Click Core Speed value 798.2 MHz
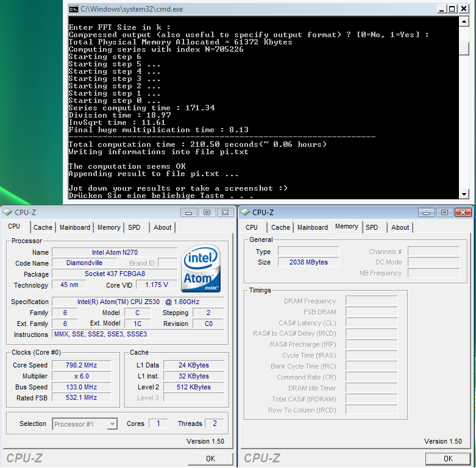 (81, 365)
